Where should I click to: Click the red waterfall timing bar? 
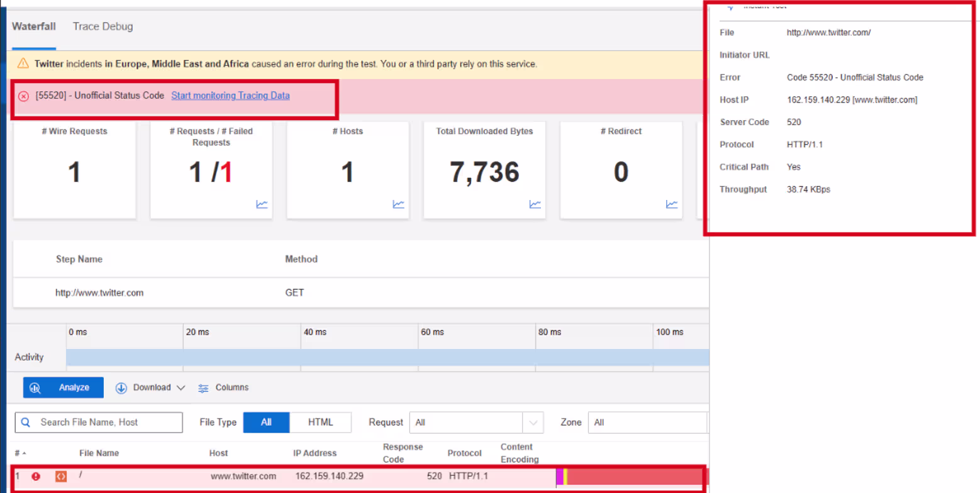638,477
